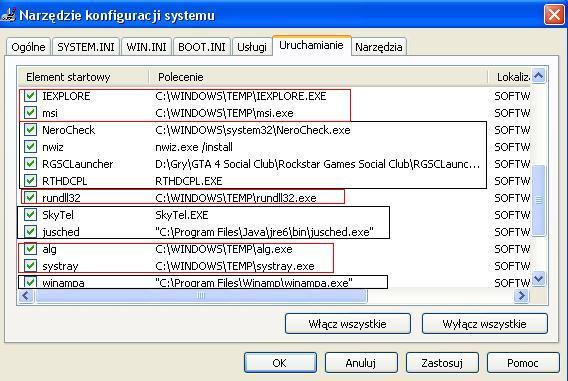Select the RGSCLauncher item name
This screenshot has width=568, height=381.
tap(78, 164)
